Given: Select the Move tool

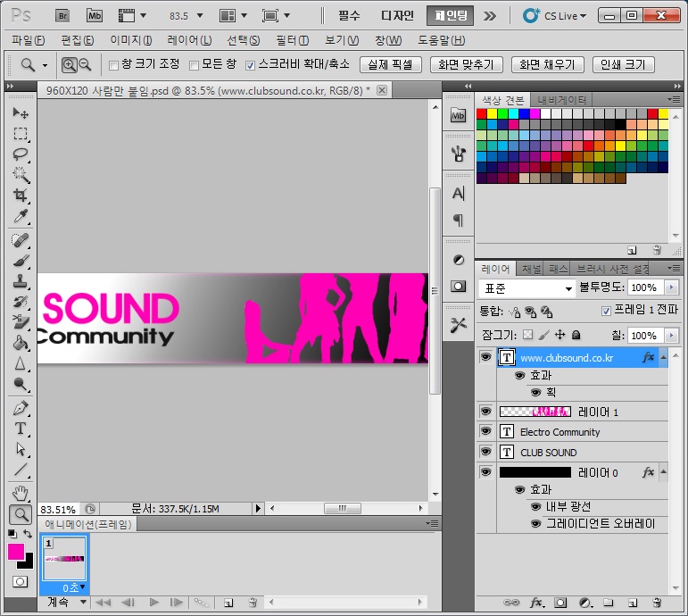Looking at the screenshot, I should pos(21,112).
